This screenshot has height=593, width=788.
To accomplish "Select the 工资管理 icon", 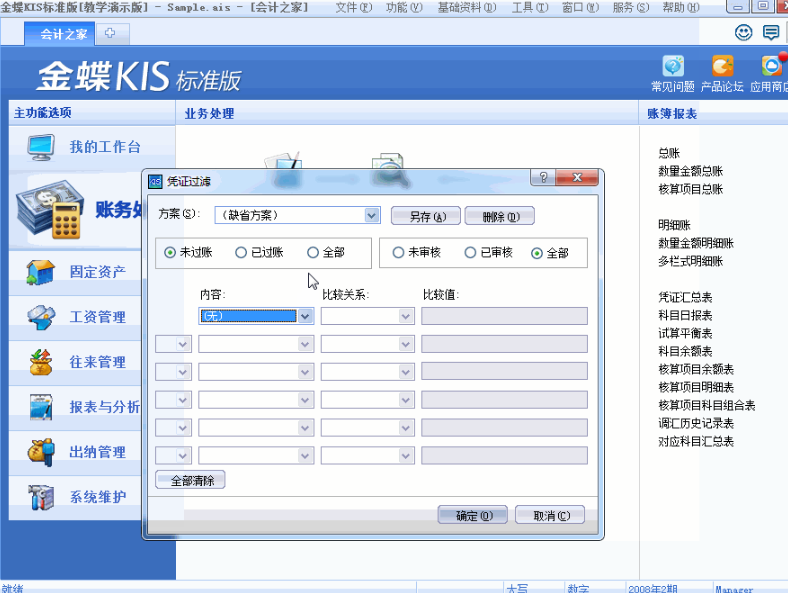I will pos(41,317).
